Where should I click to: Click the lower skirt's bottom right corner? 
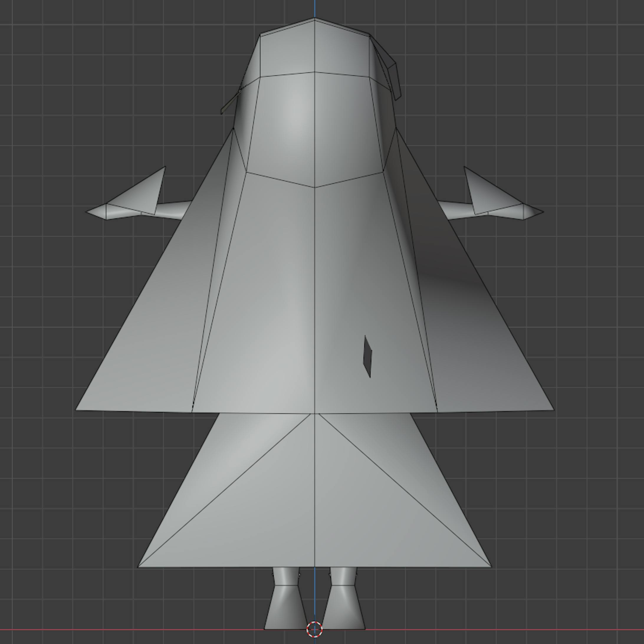pos(491,567)
